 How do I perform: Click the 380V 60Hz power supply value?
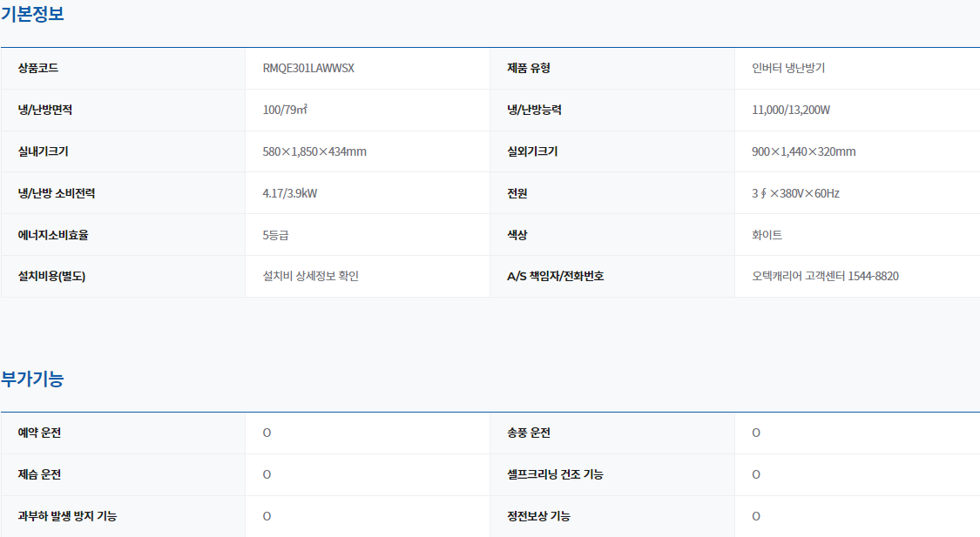(795, 193)
